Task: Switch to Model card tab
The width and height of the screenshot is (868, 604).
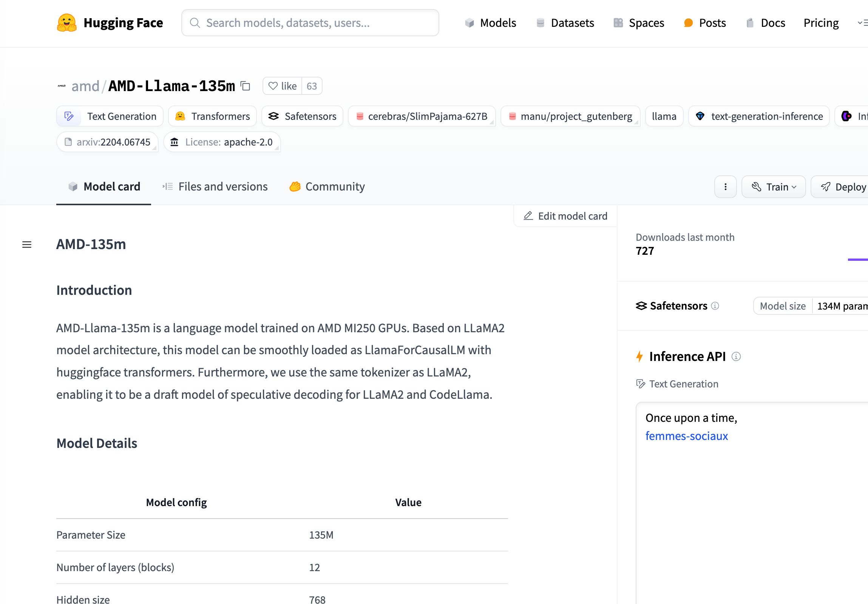Action: tap(103, 186)
